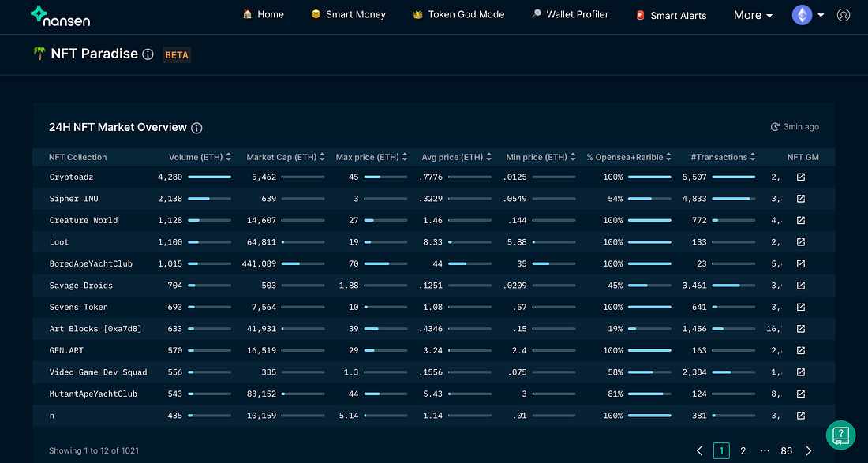Open NFT GM link for Savage Droids
Image resolution: width=868 pixels, height=463 pixels.
point(800,286)
